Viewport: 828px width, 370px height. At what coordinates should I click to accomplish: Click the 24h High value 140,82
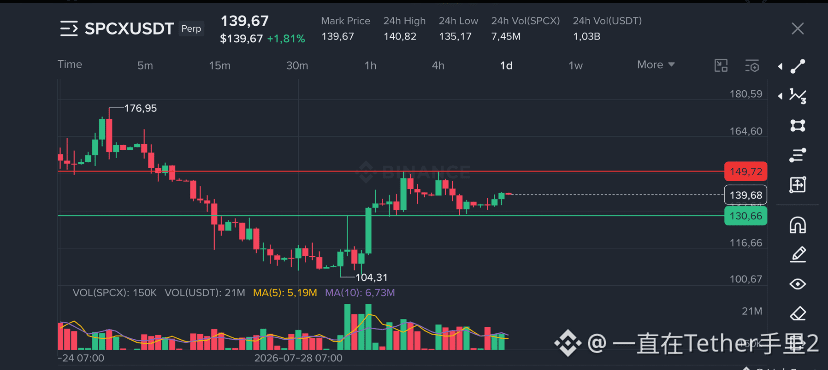coord(400,37)
